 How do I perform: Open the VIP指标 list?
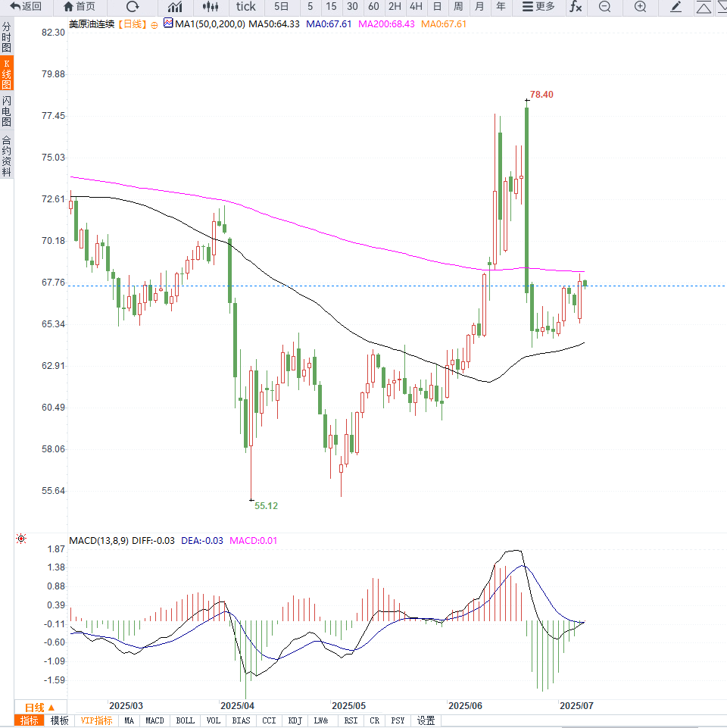pyautogui.click(x=96, y=720)
